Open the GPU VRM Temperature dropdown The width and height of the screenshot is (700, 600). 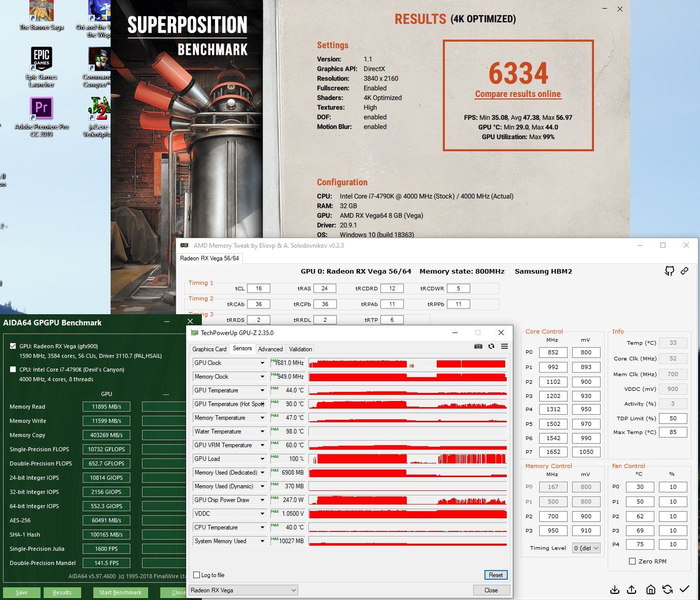[x=262, y=445]
